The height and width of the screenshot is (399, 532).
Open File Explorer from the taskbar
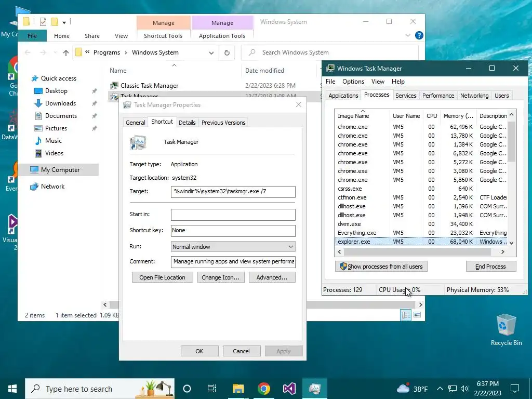tap(238, 389)
